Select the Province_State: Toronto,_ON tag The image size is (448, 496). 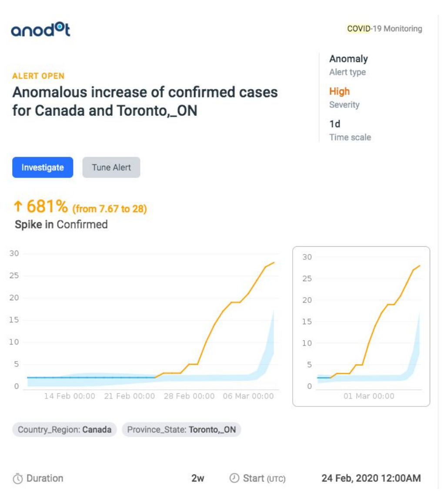(181, 430)
